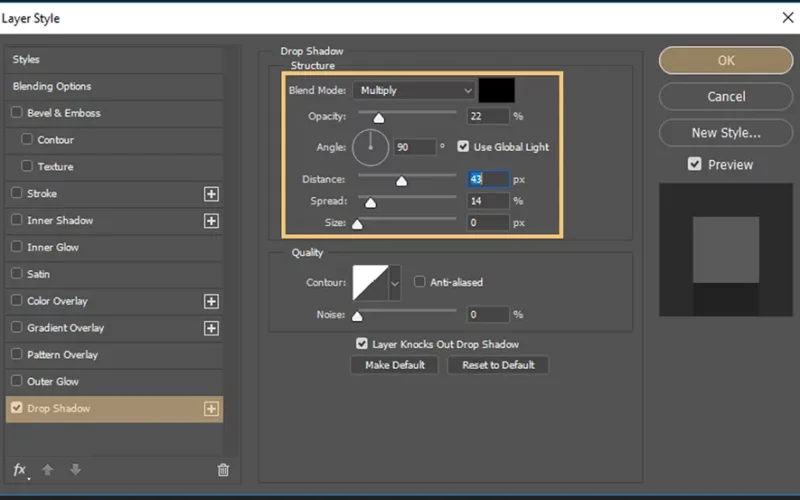Open the black shadow color swatch
This screenshot has height=500, width=800.
tap(496, 90)
